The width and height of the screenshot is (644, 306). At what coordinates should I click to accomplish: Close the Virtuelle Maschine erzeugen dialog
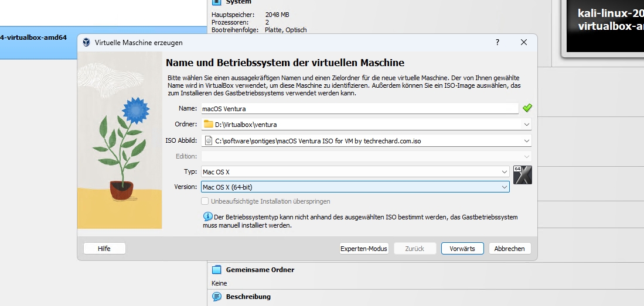524,42
